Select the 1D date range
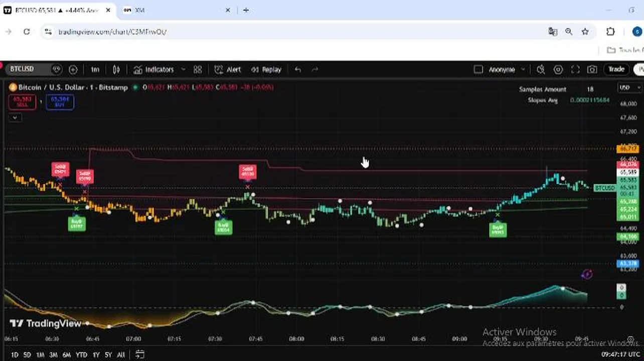The width and height of the screenshot is (644, 361). point(15,354)
